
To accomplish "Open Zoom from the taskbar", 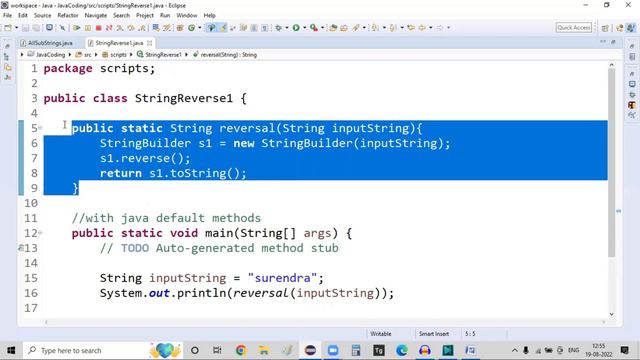I will point(333,350).
